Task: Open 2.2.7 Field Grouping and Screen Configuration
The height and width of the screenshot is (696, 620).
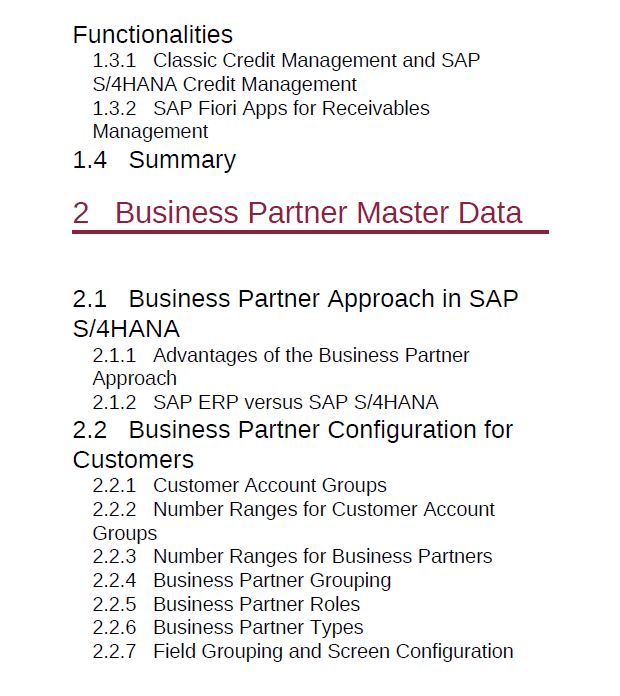Action: (x=303, y=652)
